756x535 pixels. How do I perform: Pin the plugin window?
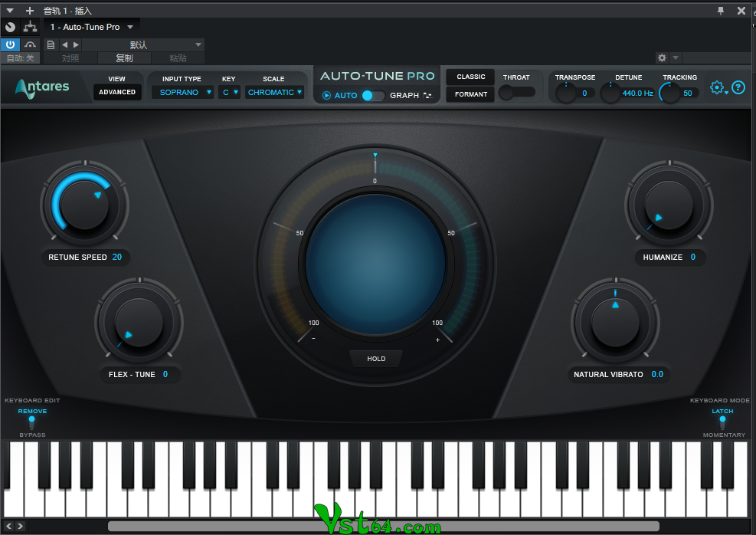click(721, 11)
